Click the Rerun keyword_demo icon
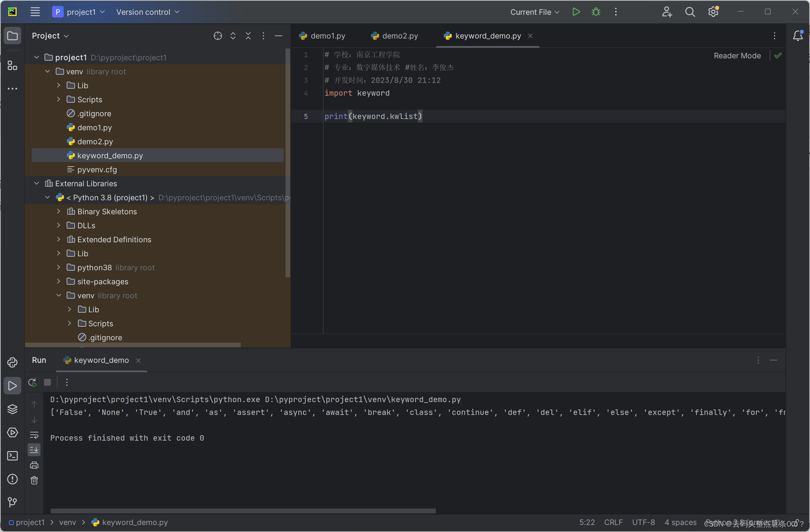 pyautogui.click(x=33, y=382)
